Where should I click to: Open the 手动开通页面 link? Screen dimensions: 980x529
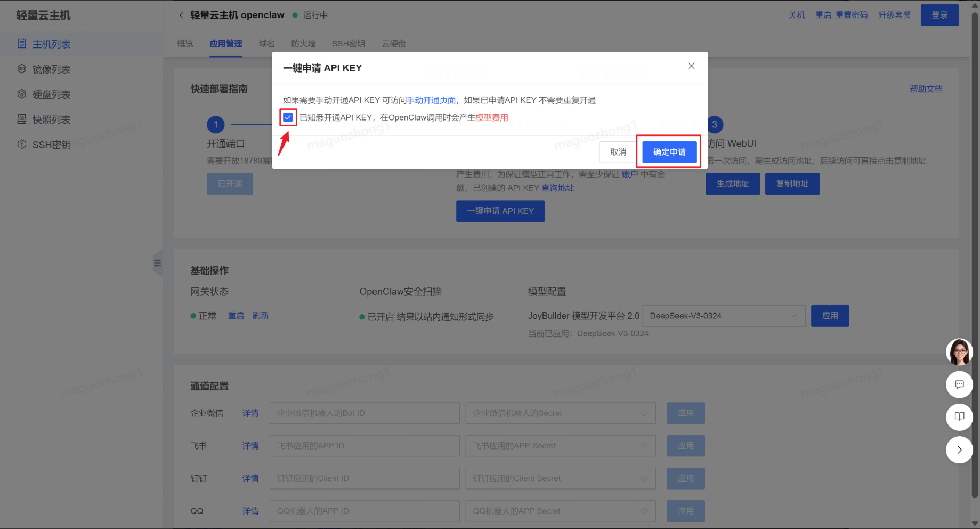431,100
